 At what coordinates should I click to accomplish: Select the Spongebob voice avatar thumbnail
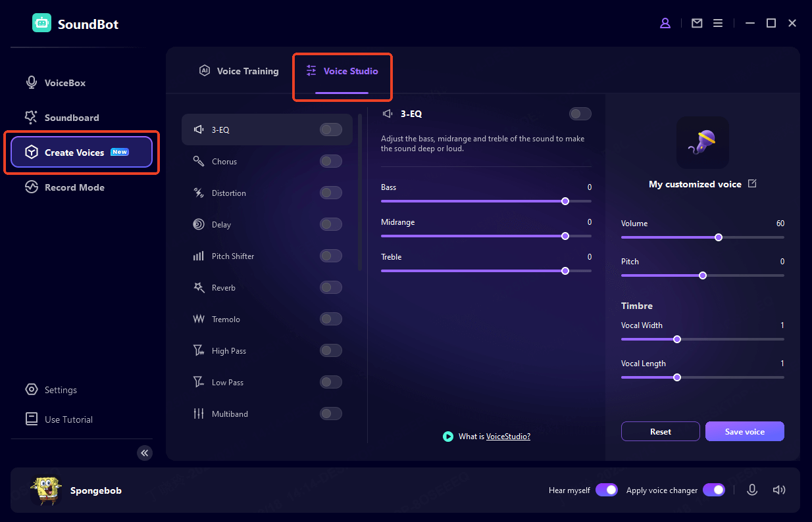click(x=46, y=490)
